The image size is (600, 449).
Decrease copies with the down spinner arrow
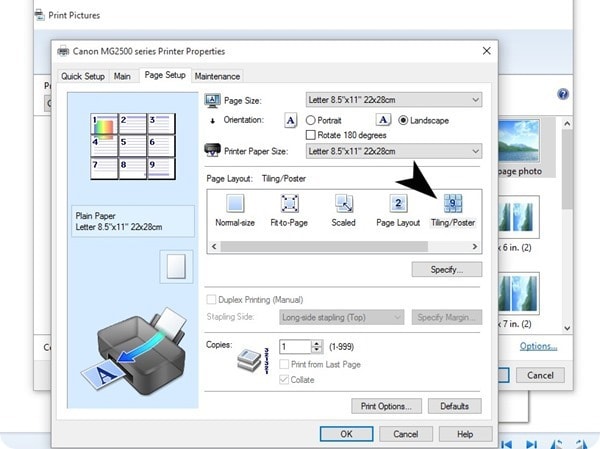316,350
